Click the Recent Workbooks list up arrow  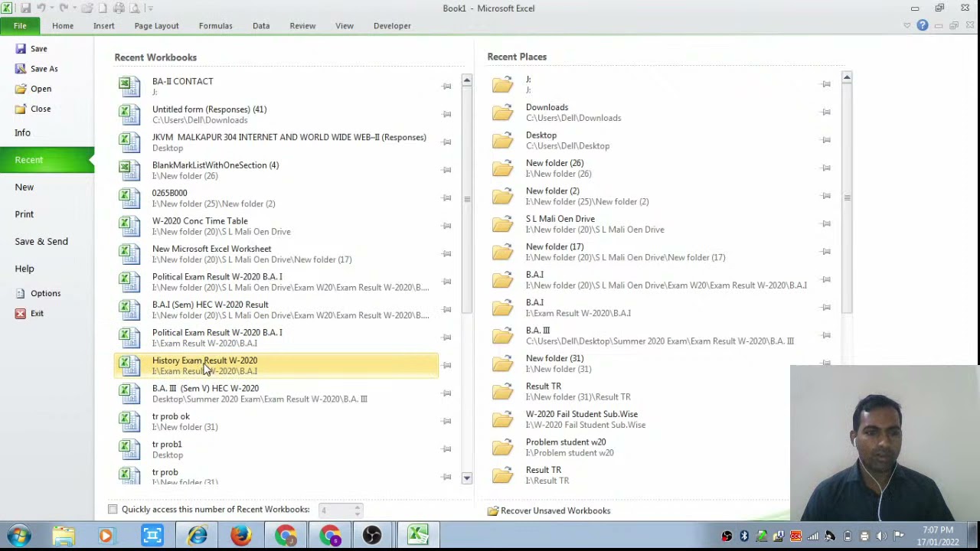pos(466,80)
